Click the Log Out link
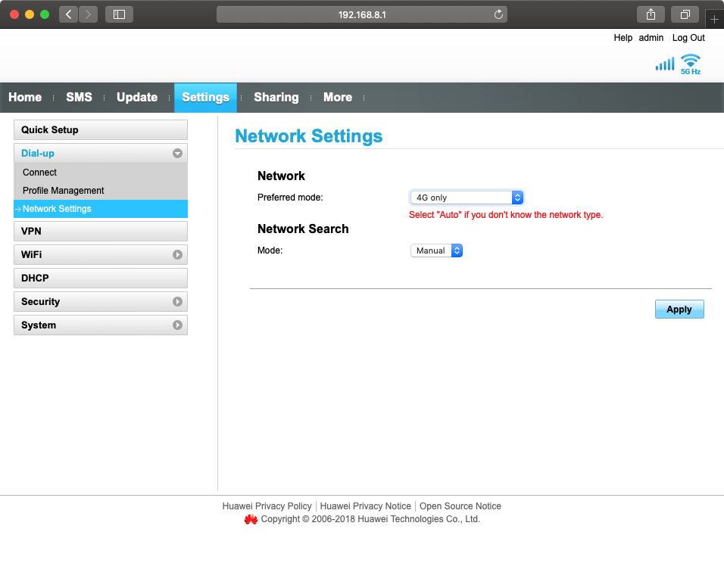724x588 pixels. [688, 38]
